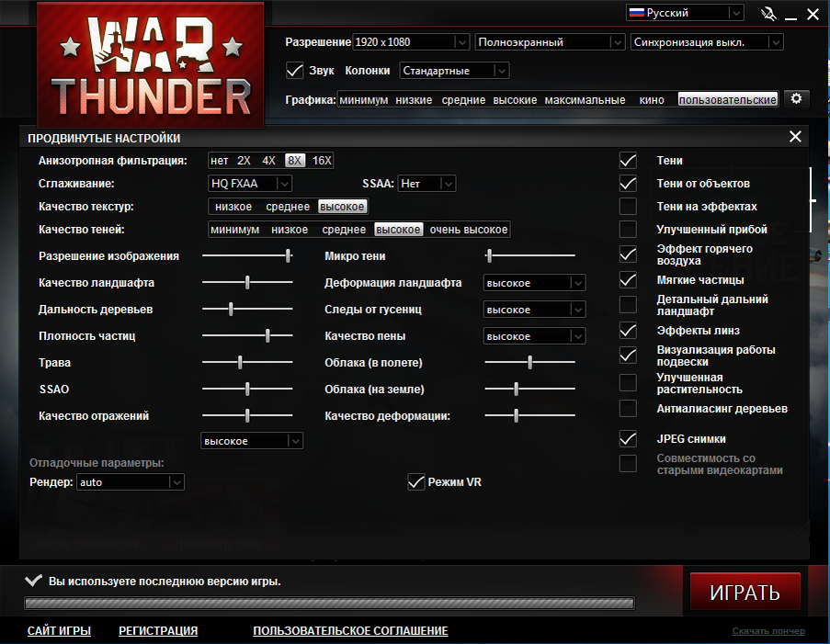
Task: Toggle Визуализация работы подвески checkbox
Action: pyautogui.click(x=628, y=356)
